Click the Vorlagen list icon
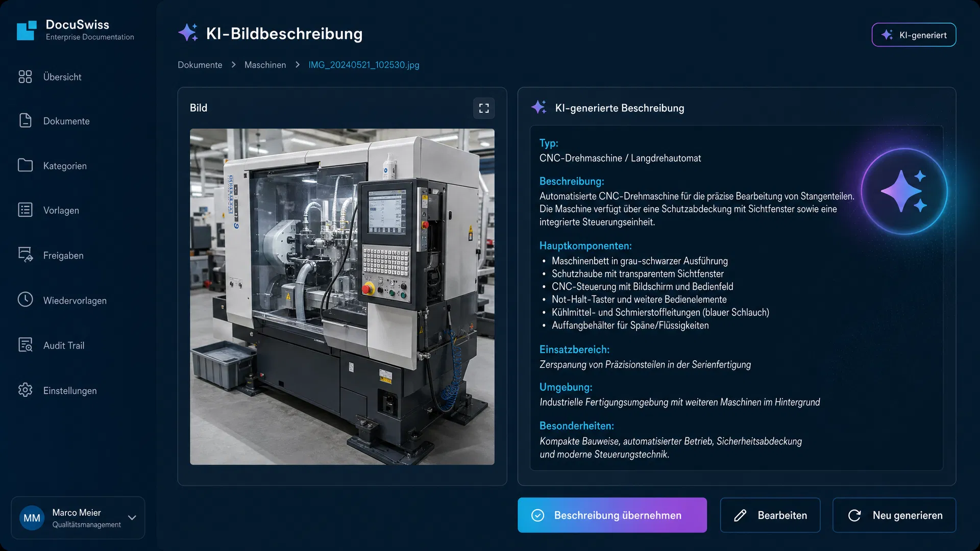 [x=25, y=210]
